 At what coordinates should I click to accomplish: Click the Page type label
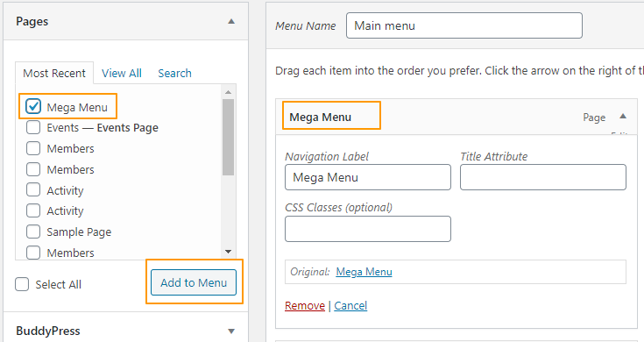pyautogui.click(x=594, y=118)
